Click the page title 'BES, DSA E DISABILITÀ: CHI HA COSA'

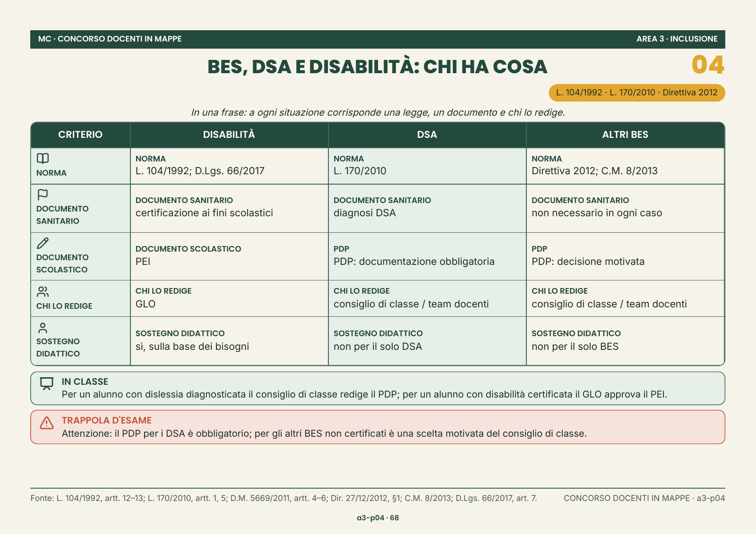click(378, 67)
